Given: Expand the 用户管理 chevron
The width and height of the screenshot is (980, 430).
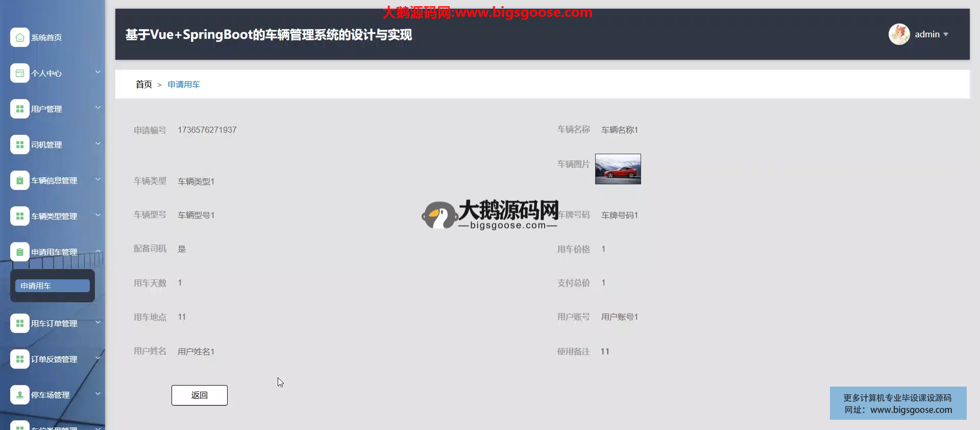Looking at the screenshot, I should tap(98, 108).
